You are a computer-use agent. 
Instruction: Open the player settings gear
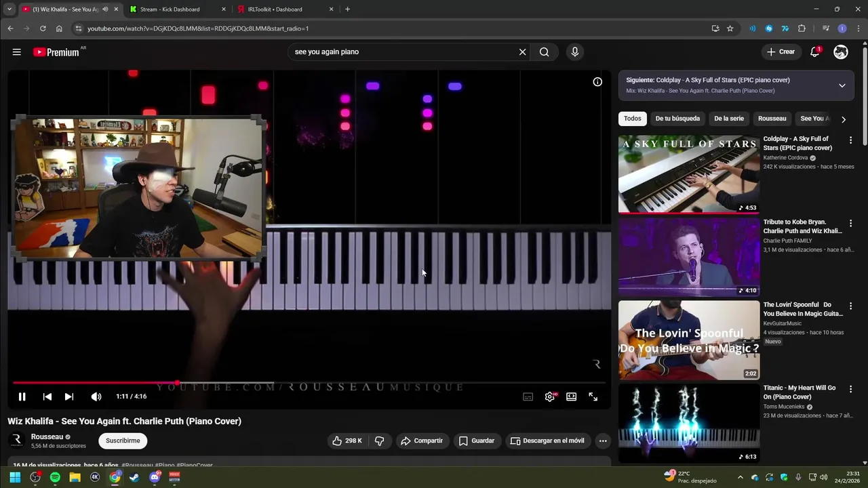coord(550,397)
